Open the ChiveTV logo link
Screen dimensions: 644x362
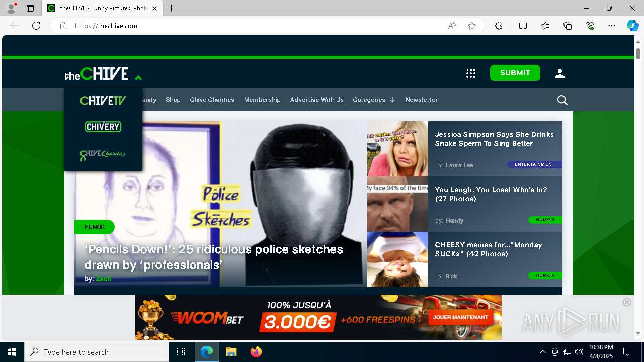(103, 101)
